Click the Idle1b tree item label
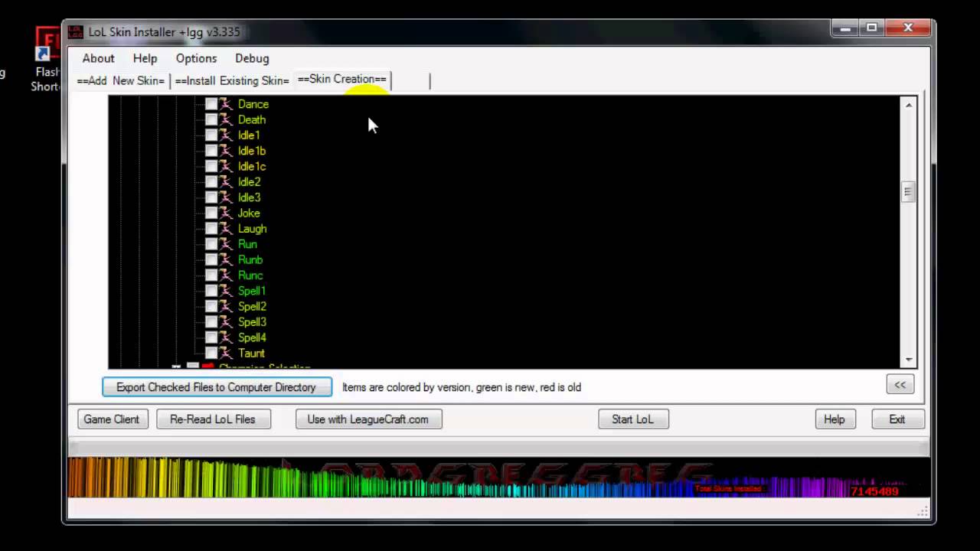This screenshot has width=980, height=551. pyautogui.click(x=252, y=151)
